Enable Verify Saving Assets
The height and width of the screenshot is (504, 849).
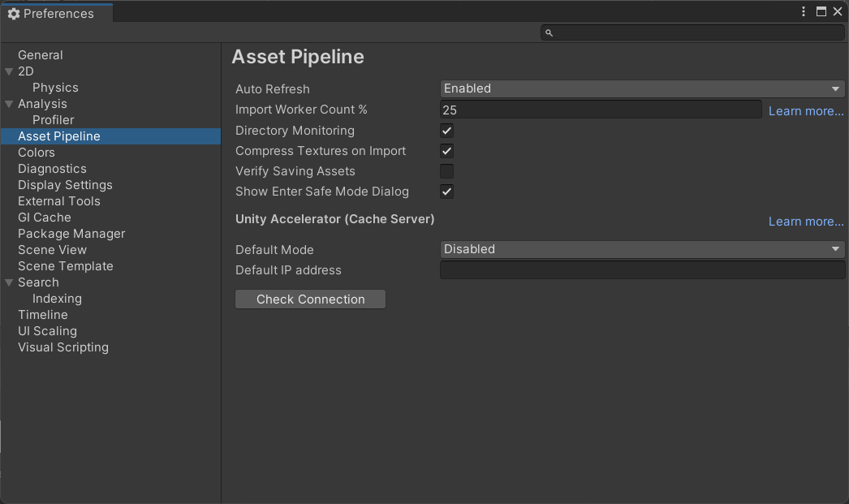(x=446, y=170)
